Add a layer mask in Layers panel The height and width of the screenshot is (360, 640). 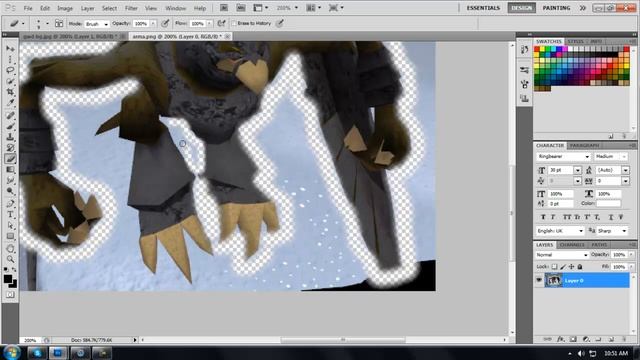click(x=573, y=339)
